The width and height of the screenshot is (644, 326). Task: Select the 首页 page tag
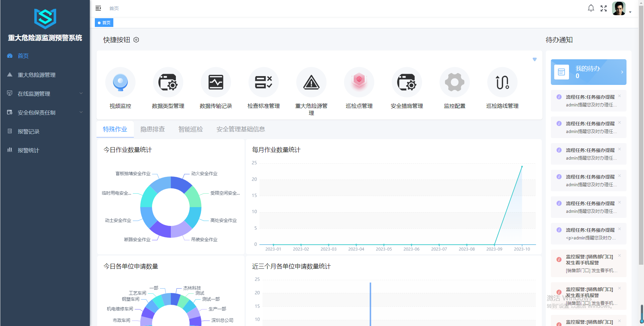tap(104, 23)
